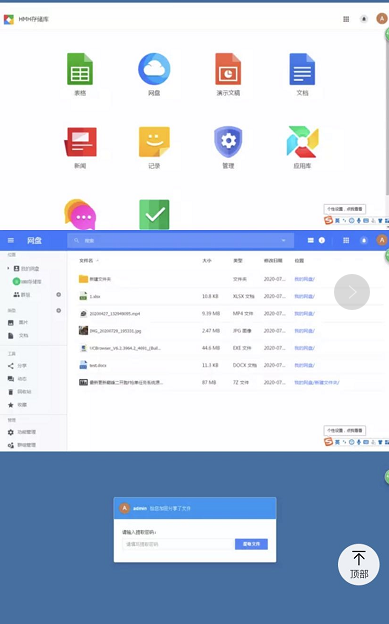Click the blue 提取文件 button
This screenshot has width=389, height=624.
click(x=251, y=544)
